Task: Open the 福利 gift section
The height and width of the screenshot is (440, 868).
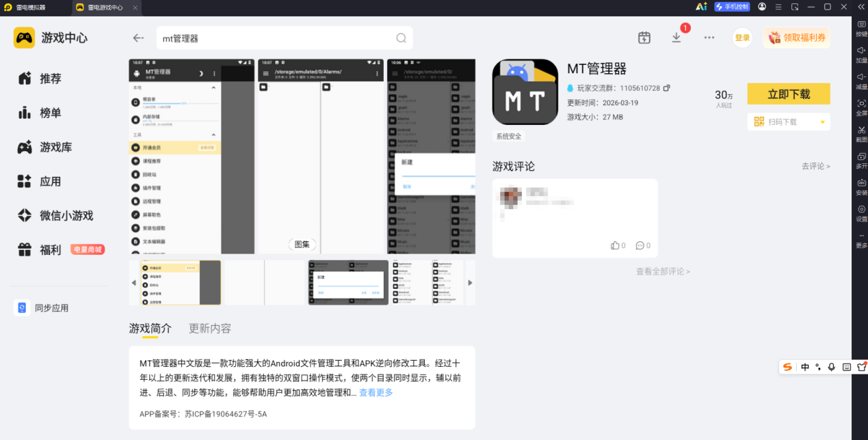Action: tap(39, 249)
